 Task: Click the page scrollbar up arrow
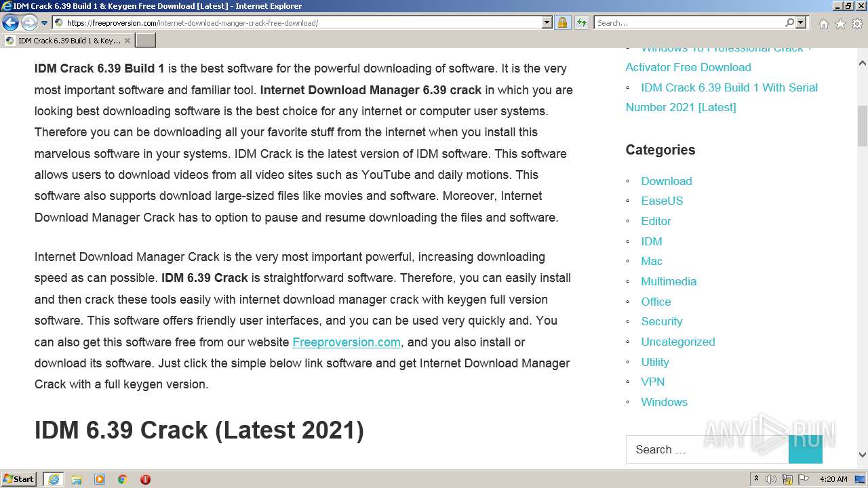(x=863, y=63)
